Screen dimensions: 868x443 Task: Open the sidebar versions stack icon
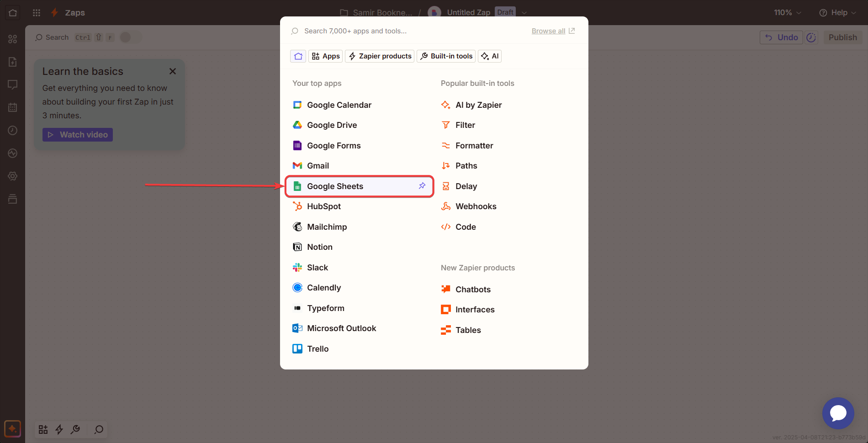(x=13, y=199)
